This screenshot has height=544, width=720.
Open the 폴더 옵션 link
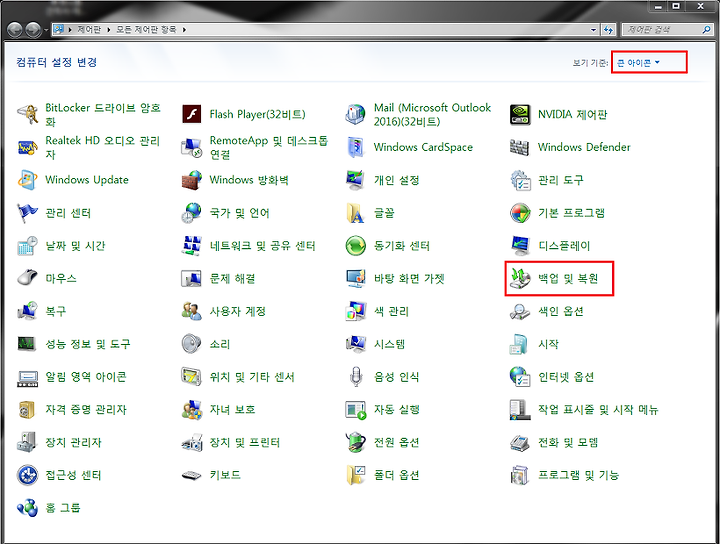coord(397,475)
